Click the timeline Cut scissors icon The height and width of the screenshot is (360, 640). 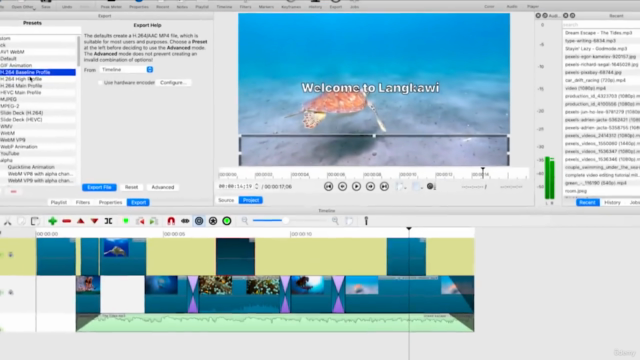pos(7,221)
